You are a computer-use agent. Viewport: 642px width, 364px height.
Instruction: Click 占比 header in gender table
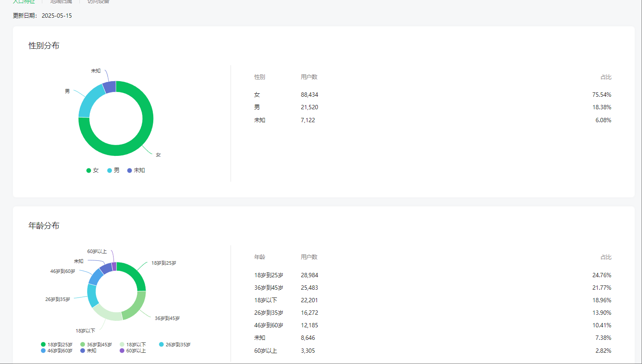[606, 77]
